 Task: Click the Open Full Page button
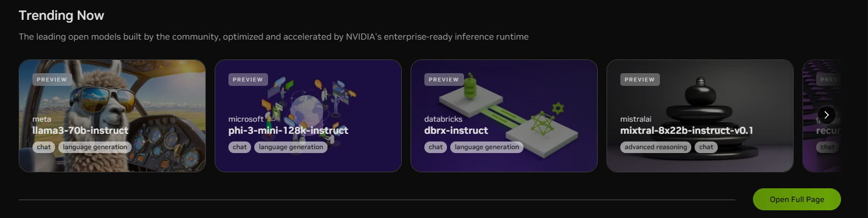click(x=797, y=199)
